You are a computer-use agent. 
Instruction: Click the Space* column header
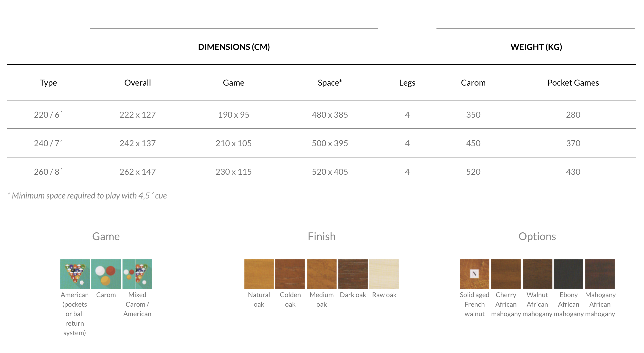pos(330,83)
